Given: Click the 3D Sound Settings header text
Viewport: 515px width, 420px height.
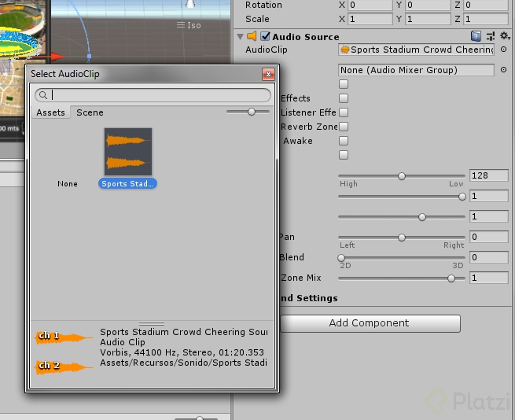Looking at the screenshot, I should click(x=308, y=298).
